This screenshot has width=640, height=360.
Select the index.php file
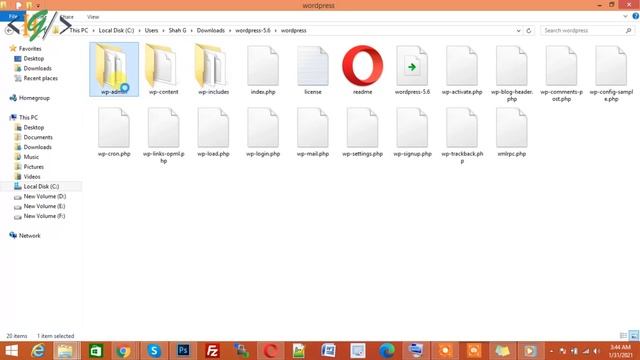click(263, 69)
